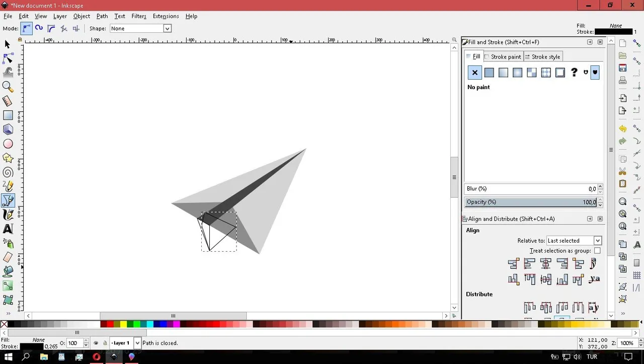The image size is (644, 364).
Task: Open Layer 1 dropdown in status bar
Action: coord(125,343)
